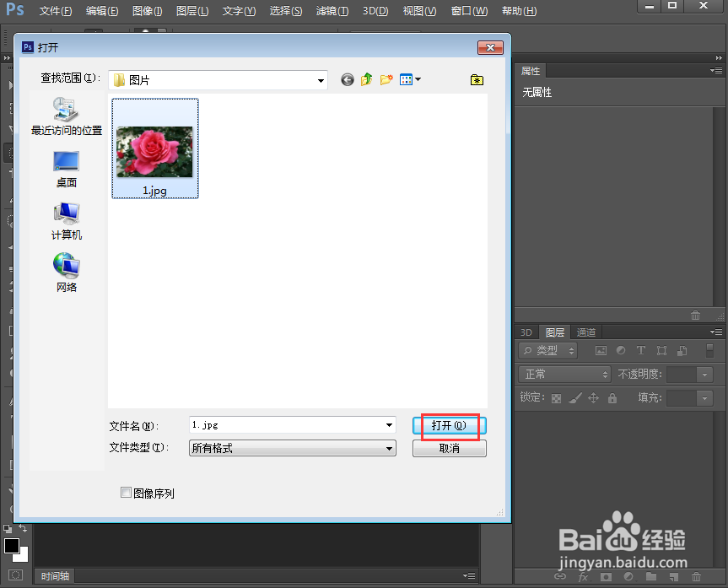The image size is (728, 588).
Task: Open the 图层(L) menu
Action: pos(192,11)
